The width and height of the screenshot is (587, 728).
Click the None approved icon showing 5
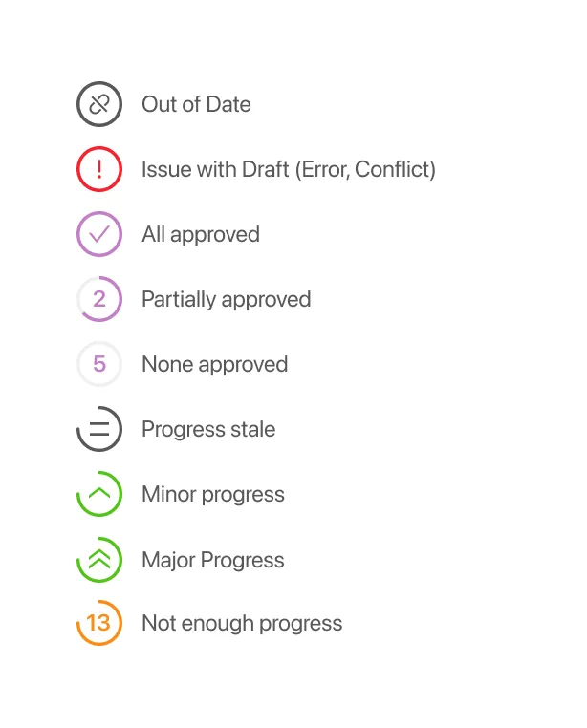(99, 364)
